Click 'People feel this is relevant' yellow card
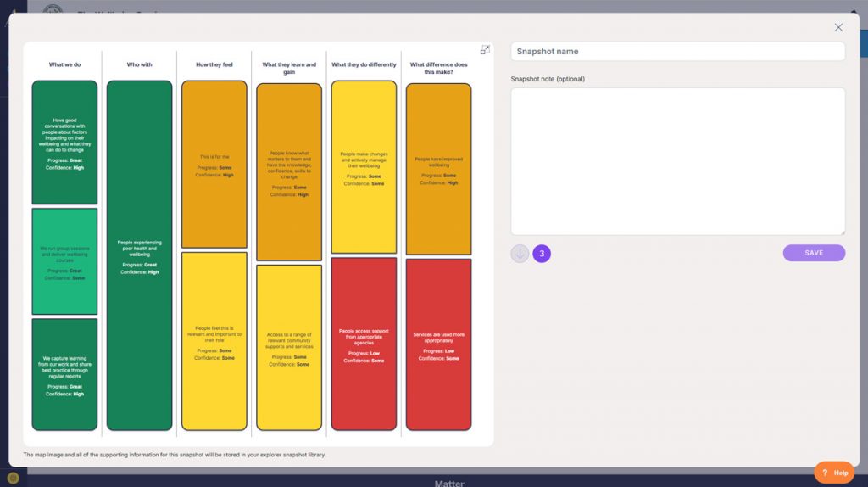 point(214,341)
